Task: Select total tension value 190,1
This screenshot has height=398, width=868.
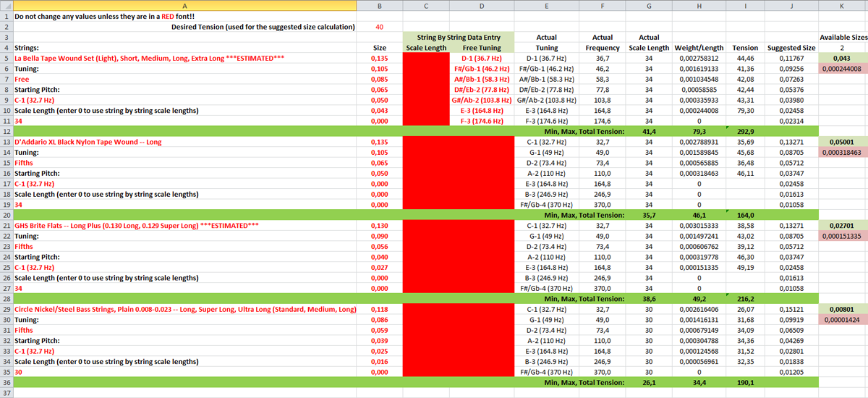Action: [x=745, y=382]
